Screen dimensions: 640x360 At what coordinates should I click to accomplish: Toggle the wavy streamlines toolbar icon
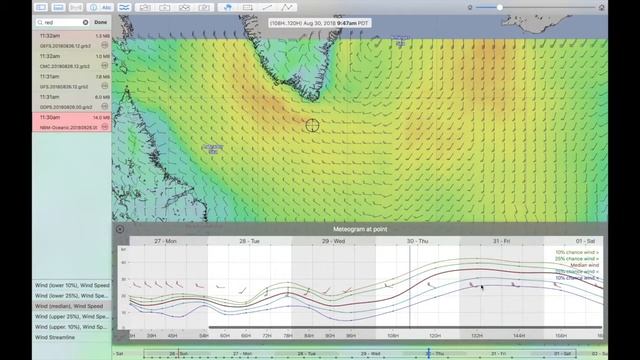pyautogui.click(x=124, y=7)
